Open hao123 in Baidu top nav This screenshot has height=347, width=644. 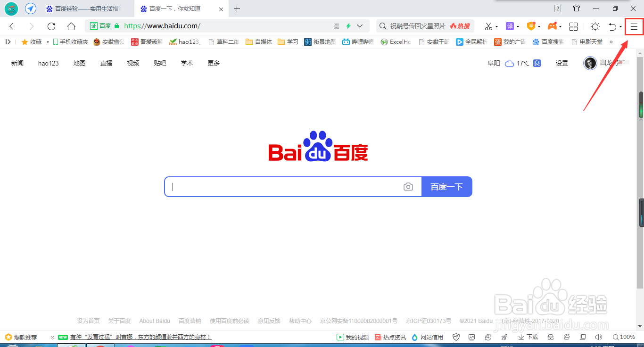[x=49, y=63]
